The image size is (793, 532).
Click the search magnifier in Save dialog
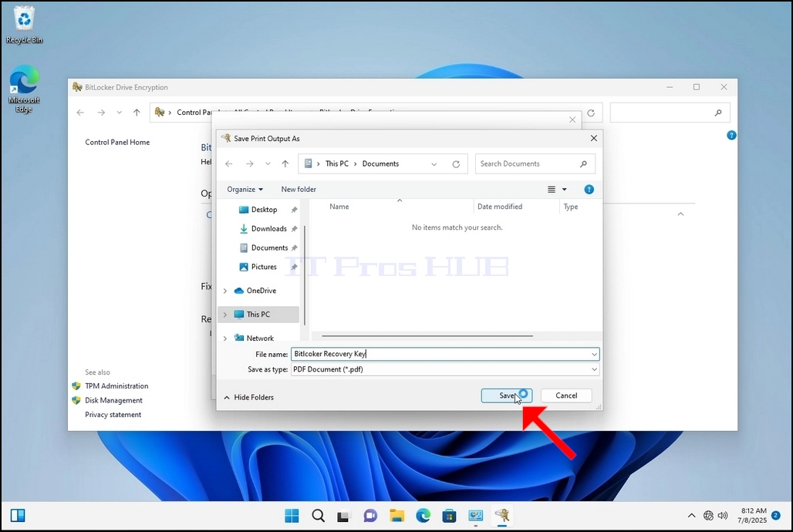tap(583, 164)
